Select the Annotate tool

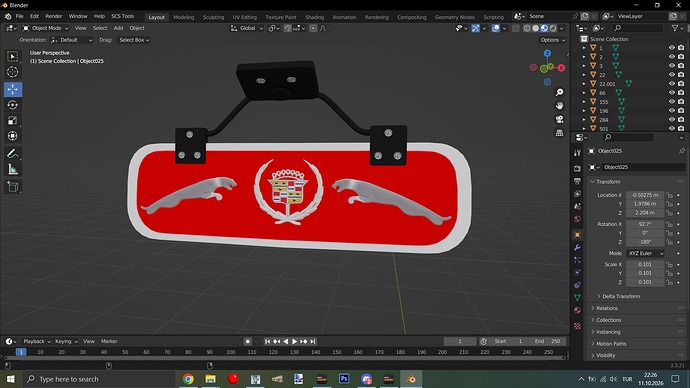pos(12,154)
